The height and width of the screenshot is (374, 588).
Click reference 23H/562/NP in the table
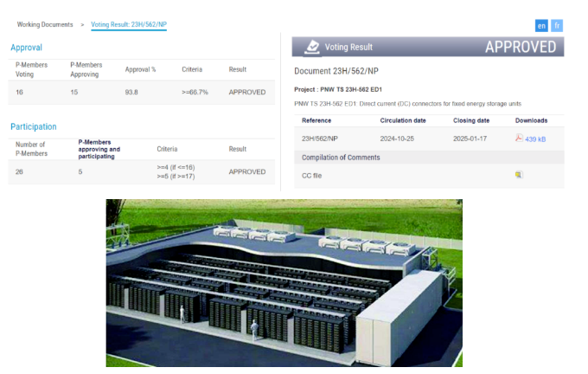[x=319, y=139]
